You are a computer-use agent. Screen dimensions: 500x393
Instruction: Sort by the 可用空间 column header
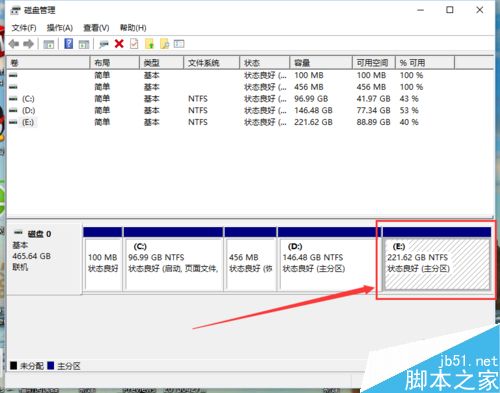[374, 63]
